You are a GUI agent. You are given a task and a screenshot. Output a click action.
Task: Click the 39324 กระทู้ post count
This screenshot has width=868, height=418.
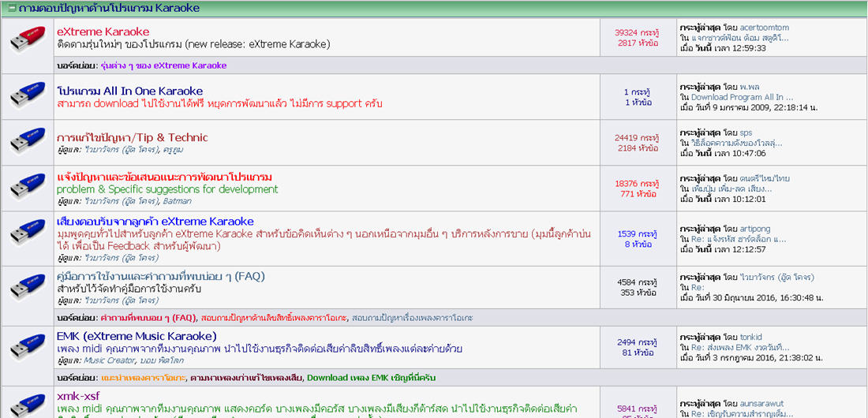(x=637, y=32)
